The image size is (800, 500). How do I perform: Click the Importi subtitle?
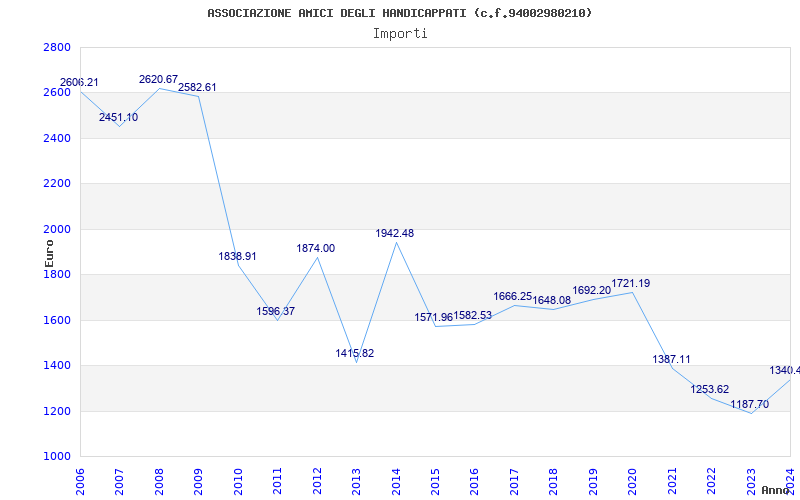tap(400, 34)
